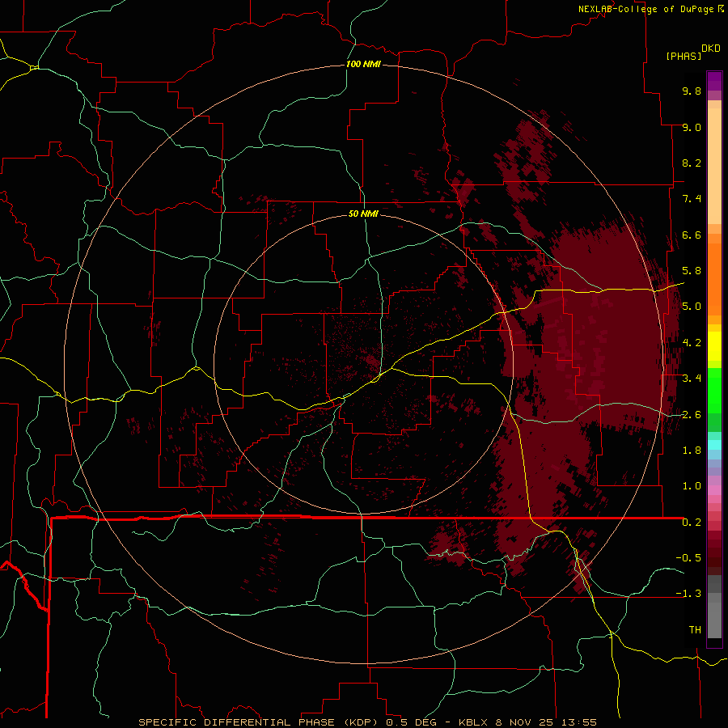Click the orange segment of the color bar
728x728 pixels.
coord(714,280)
